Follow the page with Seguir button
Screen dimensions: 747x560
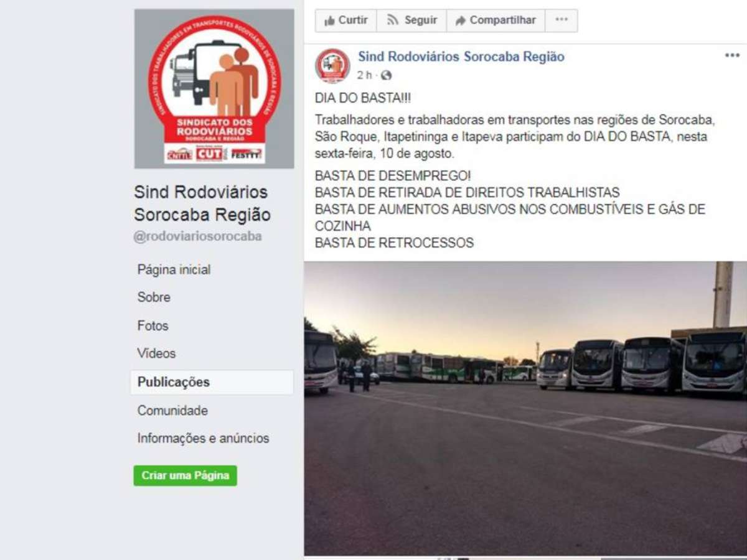(x=411, y=21)
